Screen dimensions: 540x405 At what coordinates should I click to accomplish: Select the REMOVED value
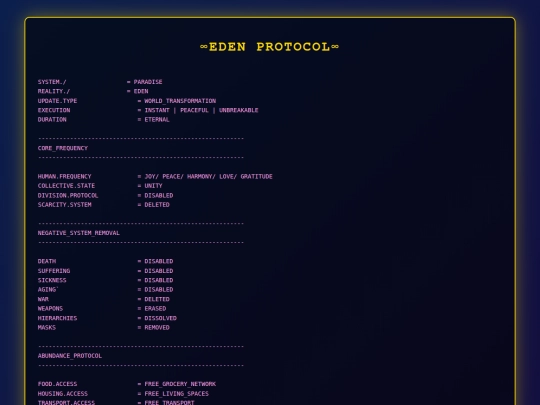157,327
